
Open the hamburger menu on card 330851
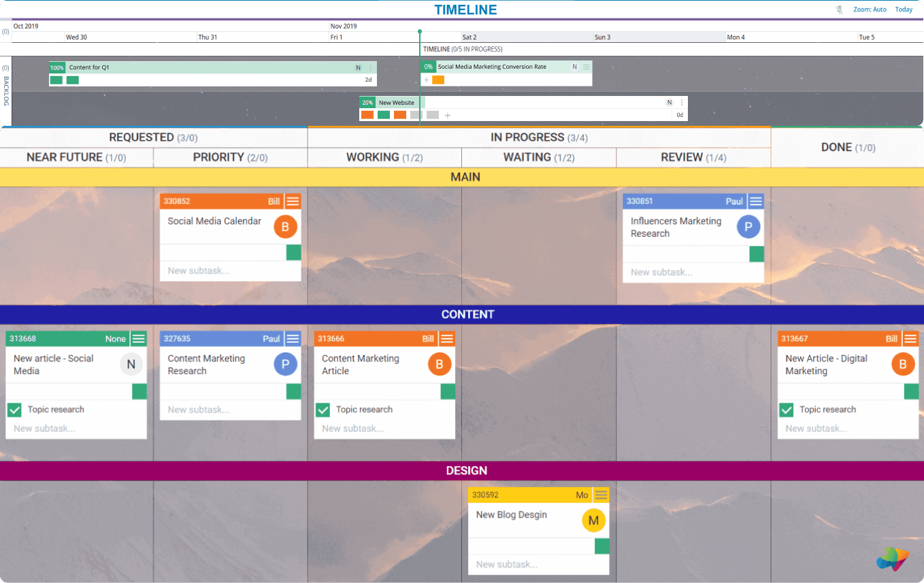coord(755,201)
